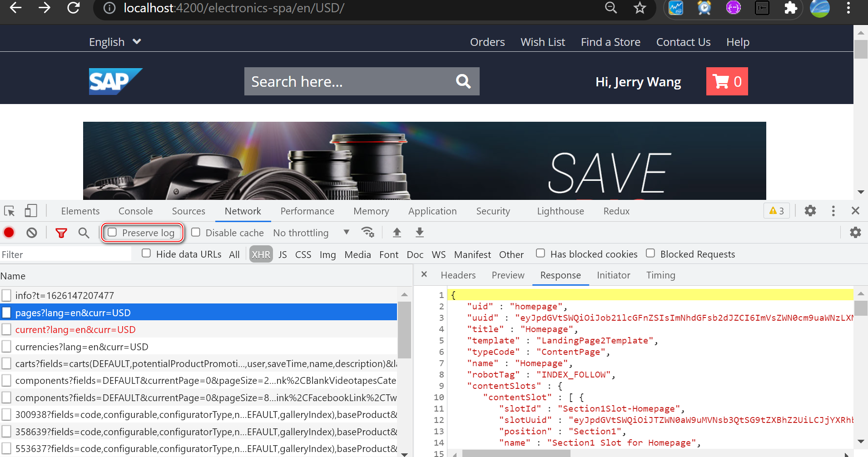Open DevTools customize three-dot menu
The height and width of the screenshot is (457, 868).
pos(833,211)
